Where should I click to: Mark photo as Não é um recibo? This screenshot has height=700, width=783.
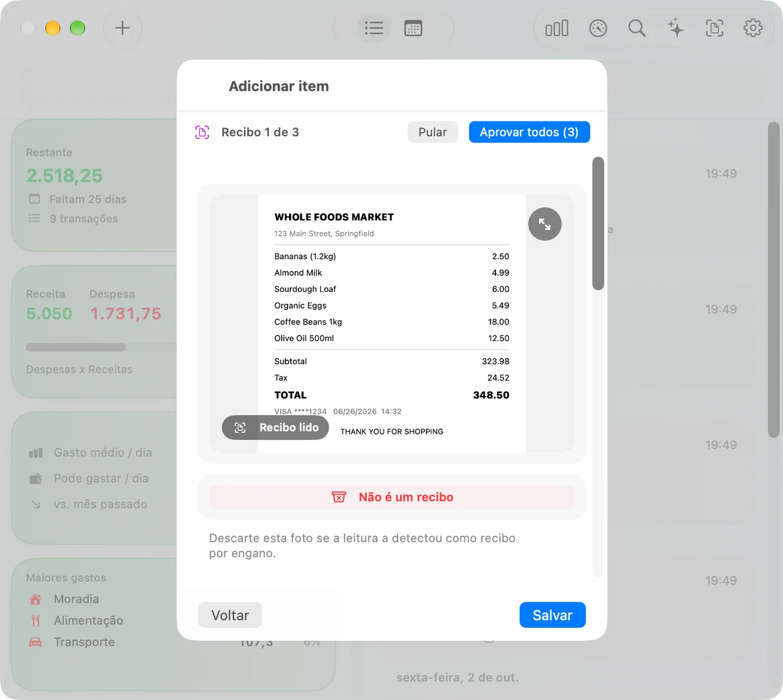point(391,497)
